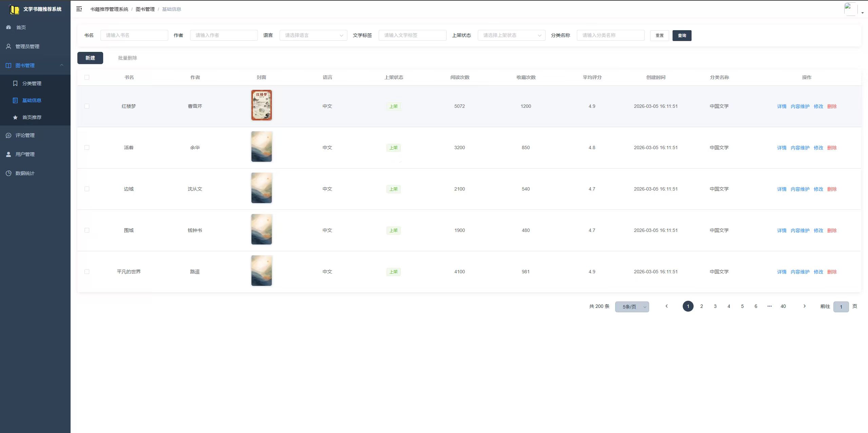Click the star icon beside 首页推荐

15,117
